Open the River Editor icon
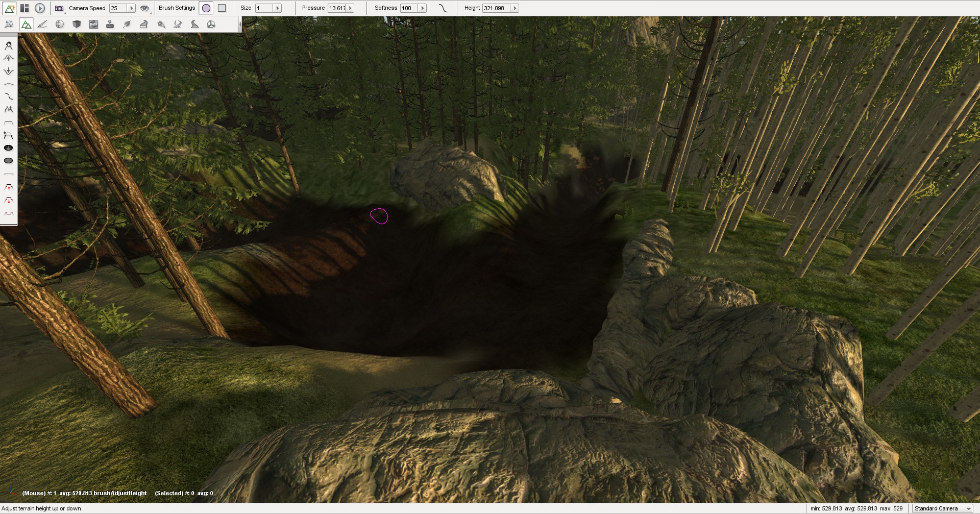The width and height of the screenshot is (980, 514). click(178, 24)
